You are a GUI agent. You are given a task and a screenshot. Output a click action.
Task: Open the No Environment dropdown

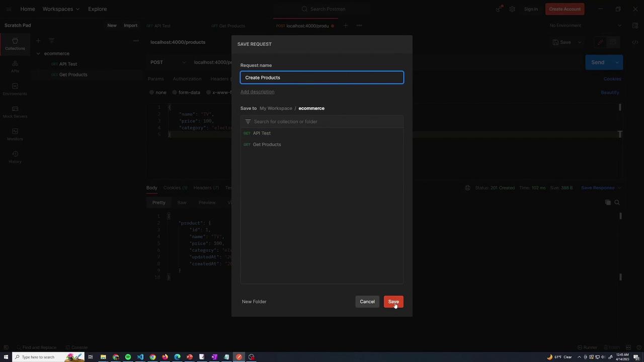coord(585,26)
